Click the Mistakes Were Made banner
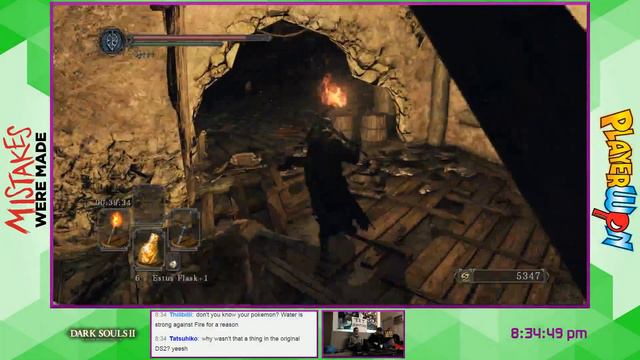The width and height of the screenshot is (640, 360). [25, 180]
